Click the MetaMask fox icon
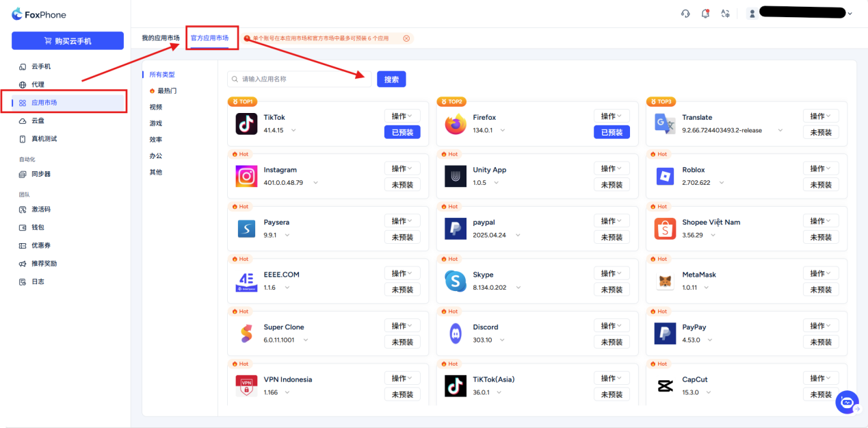 664,281
